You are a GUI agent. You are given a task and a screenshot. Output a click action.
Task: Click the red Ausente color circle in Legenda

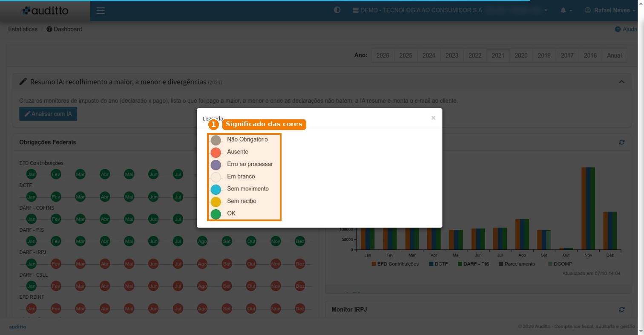tap(216, 152)
